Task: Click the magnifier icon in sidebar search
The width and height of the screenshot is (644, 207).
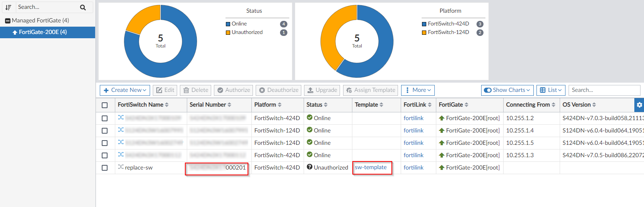Action: 83,7
